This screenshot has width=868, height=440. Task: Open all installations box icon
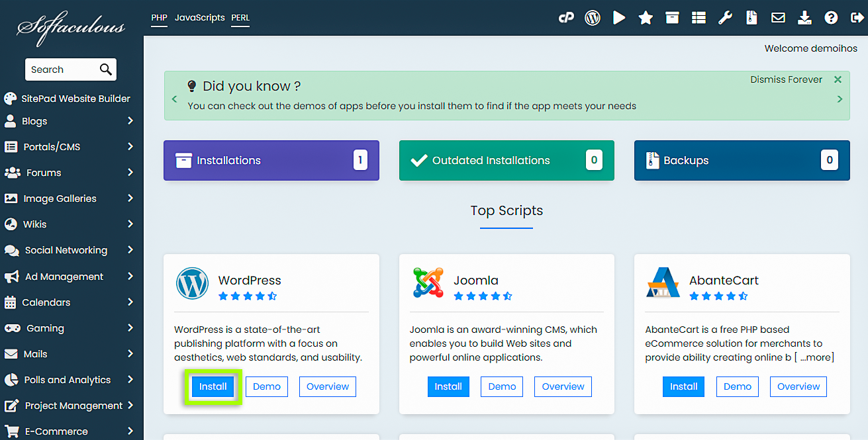(672, 18)
